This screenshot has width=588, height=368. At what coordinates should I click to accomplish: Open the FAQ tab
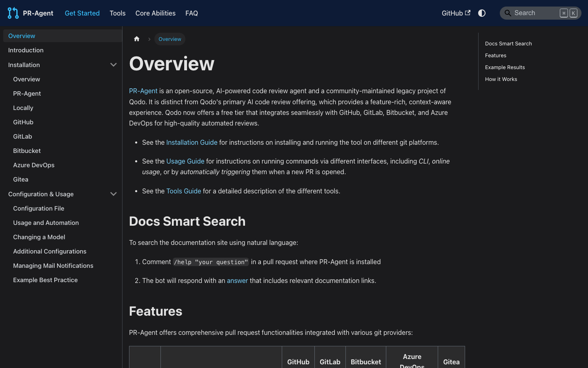click(x=192, y=13)
